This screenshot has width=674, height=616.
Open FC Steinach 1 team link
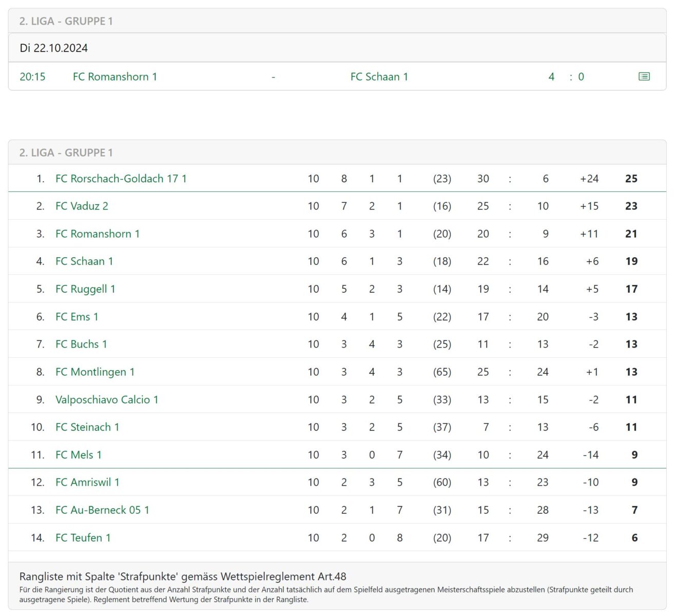tap(87, 427)
